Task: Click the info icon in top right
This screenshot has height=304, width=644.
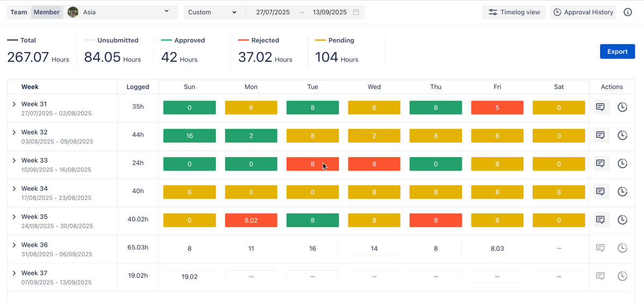Action: pyautogui.click(x=627, y=12)
